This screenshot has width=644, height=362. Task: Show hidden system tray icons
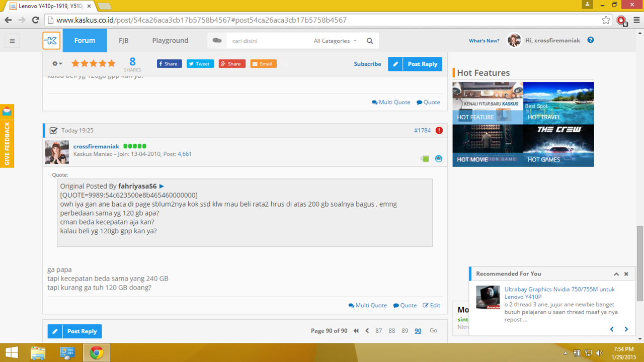pos(566,353)
